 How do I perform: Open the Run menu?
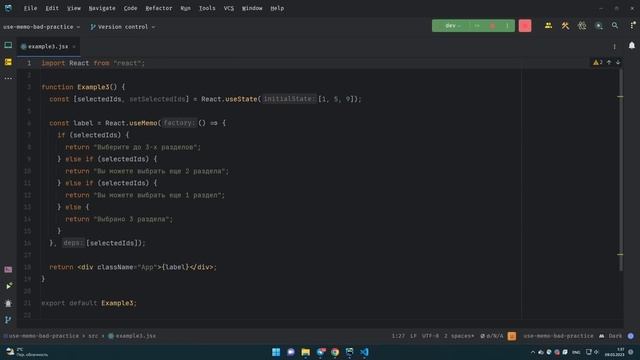[x=185, y=8]
